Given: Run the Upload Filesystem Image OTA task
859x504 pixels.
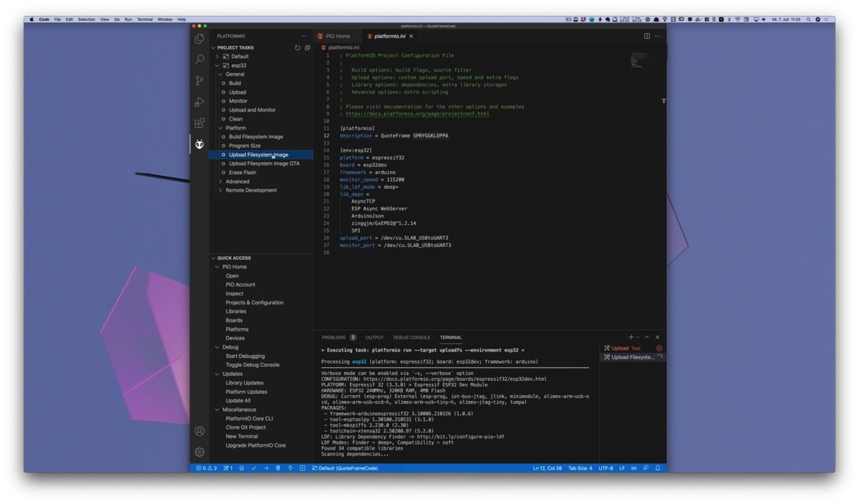Looking at the screenshot, I should (x=264, y=163).
